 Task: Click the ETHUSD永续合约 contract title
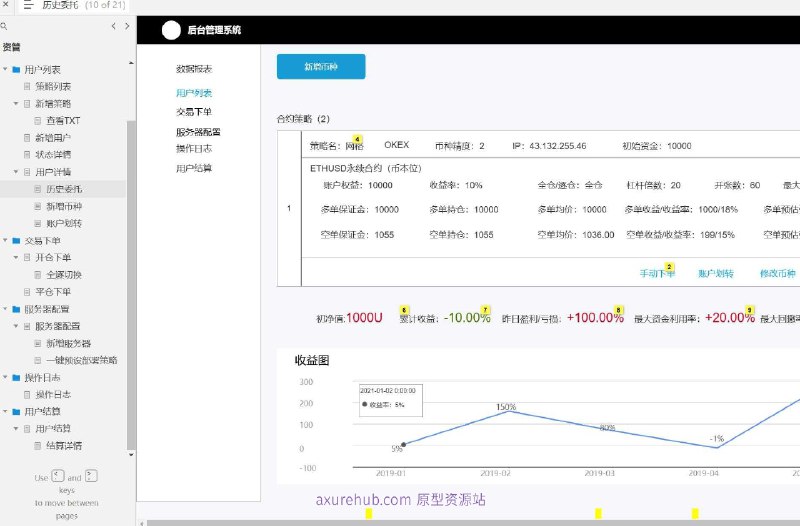(366, 168)
